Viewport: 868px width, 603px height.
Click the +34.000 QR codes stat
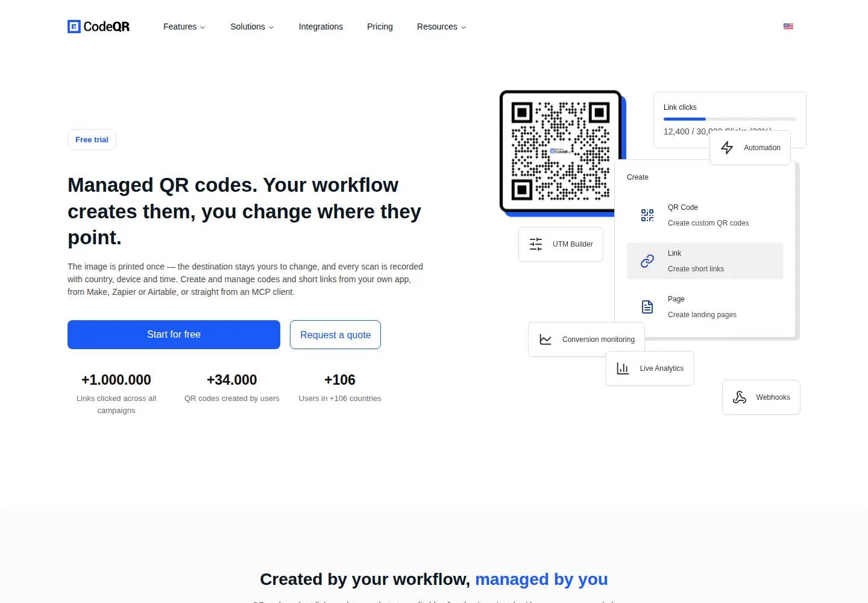(232, 388)
